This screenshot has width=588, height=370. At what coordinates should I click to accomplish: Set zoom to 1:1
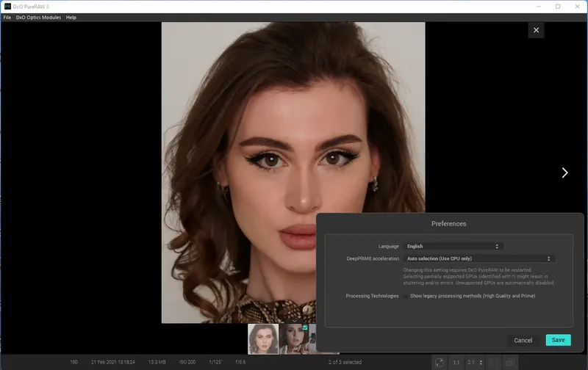coord(456,362)
